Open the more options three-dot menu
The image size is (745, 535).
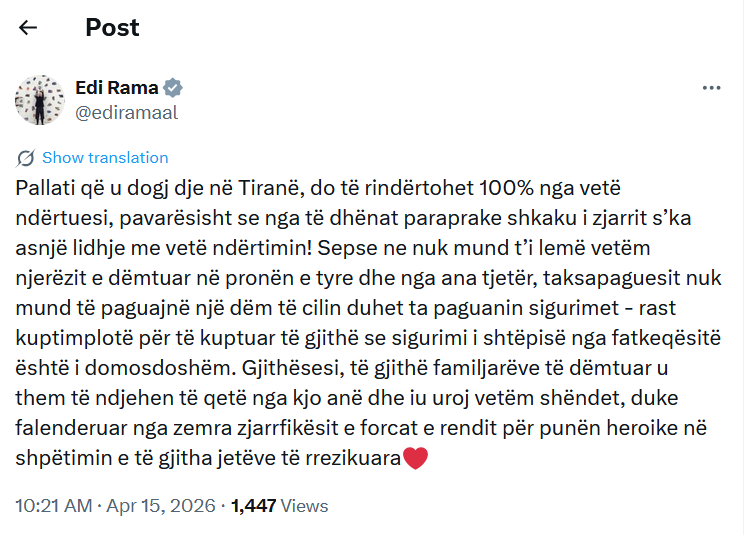712,88
